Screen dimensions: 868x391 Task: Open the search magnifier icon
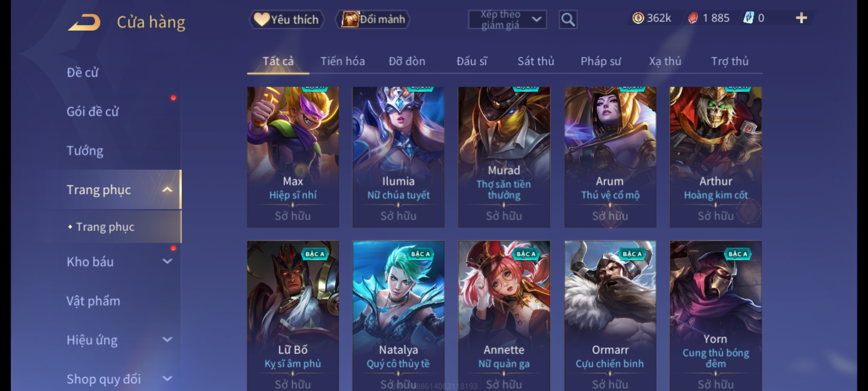click(x=568, y=20)
